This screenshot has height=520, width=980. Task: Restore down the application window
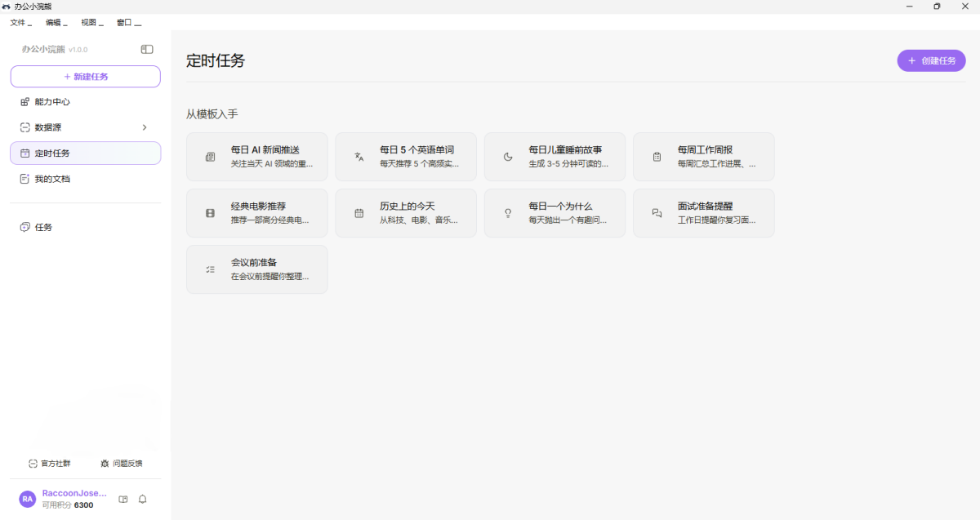(937, 7)
